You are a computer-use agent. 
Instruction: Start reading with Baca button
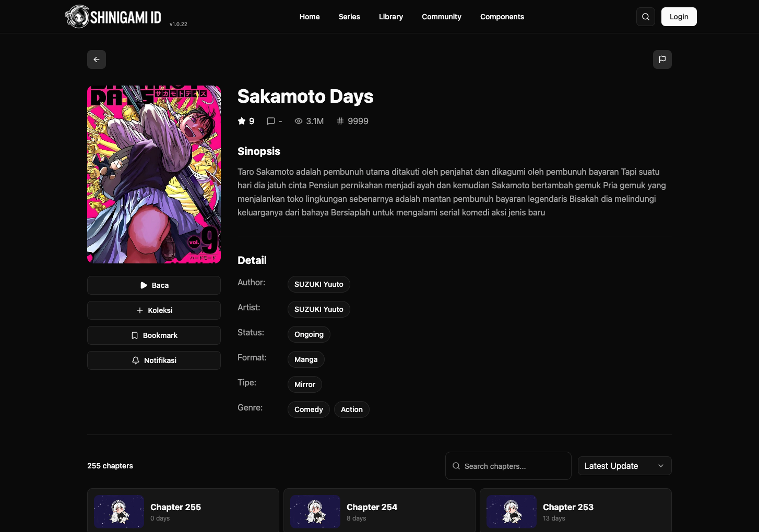(x=154, y=285)
